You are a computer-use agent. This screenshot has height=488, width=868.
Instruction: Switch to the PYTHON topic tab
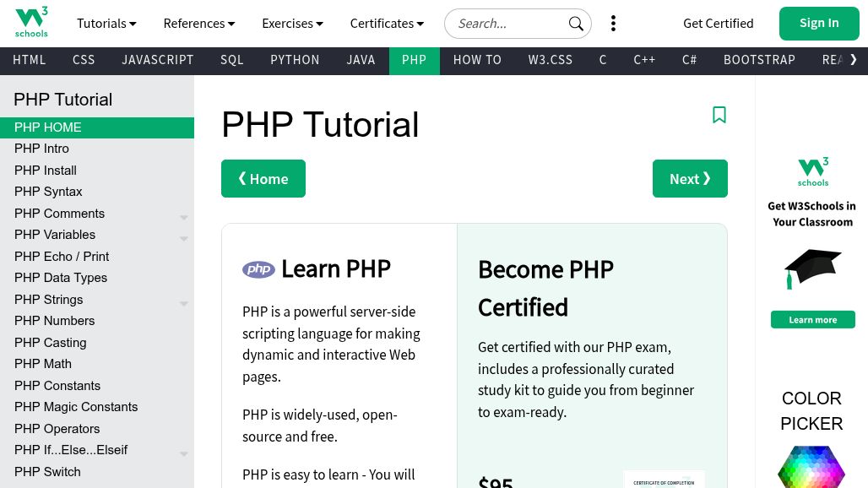tap(295, 60)
